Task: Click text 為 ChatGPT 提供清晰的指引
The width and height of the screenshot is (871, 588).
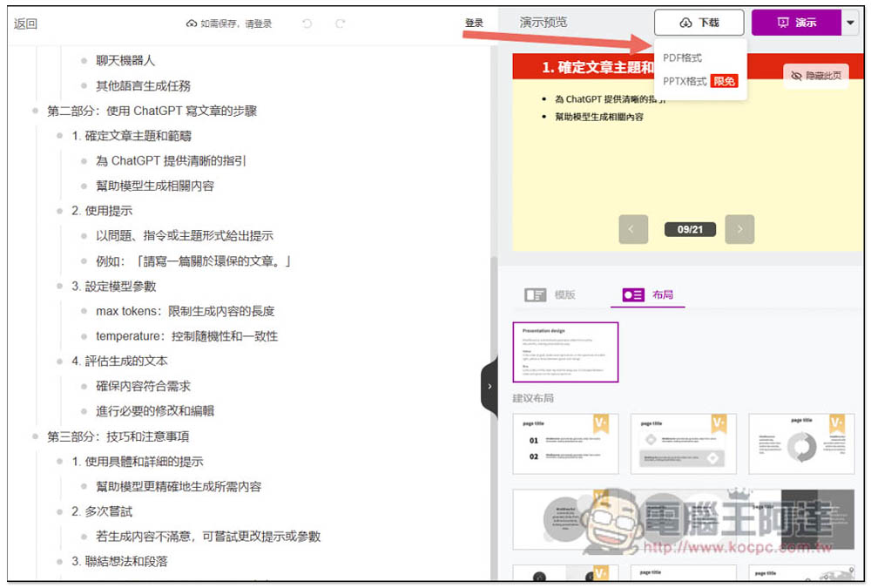Action: 171,160
